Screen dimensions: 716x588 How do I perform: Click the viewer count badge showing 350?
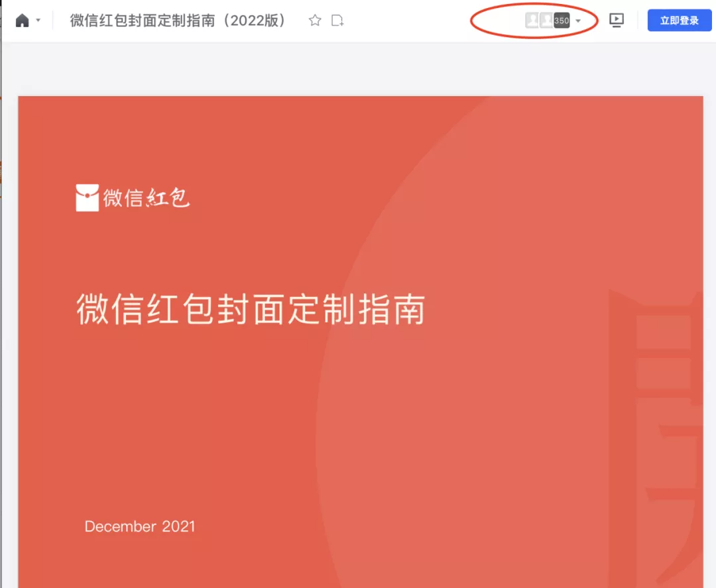tap(561, 20)
